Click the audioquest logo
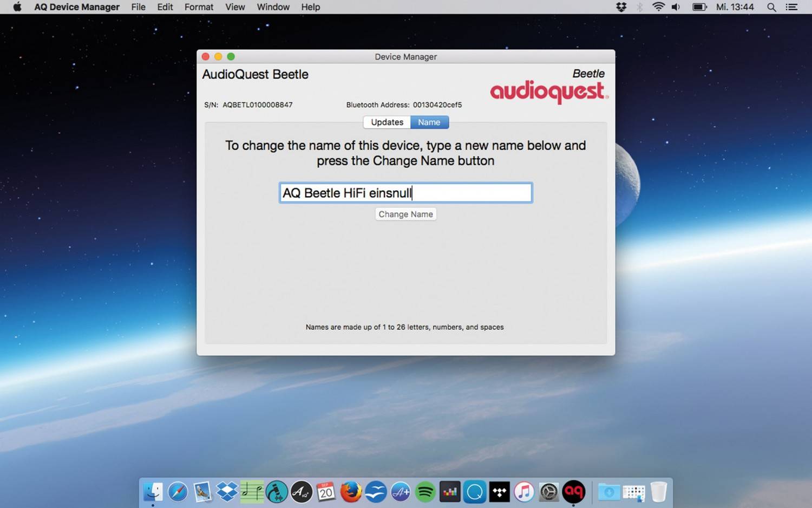The image size is (812, 508). coord(549,92)
